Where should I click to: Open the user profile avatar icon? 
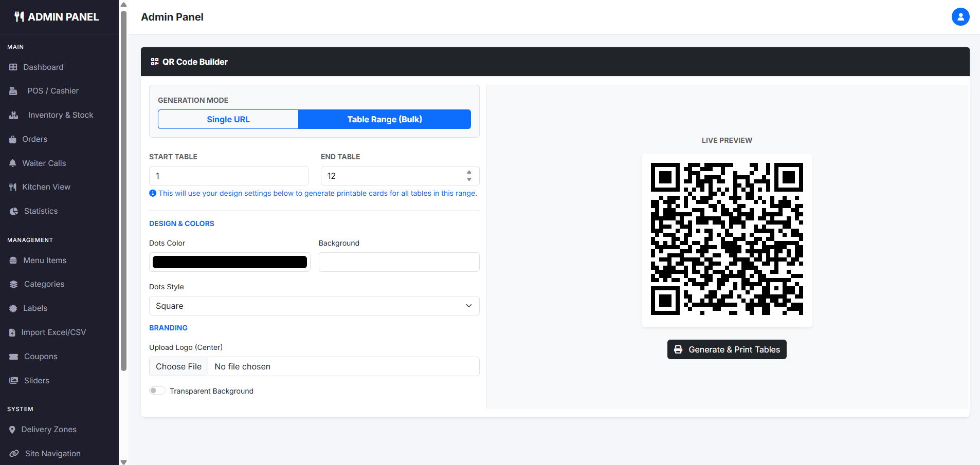coord(960,17)
